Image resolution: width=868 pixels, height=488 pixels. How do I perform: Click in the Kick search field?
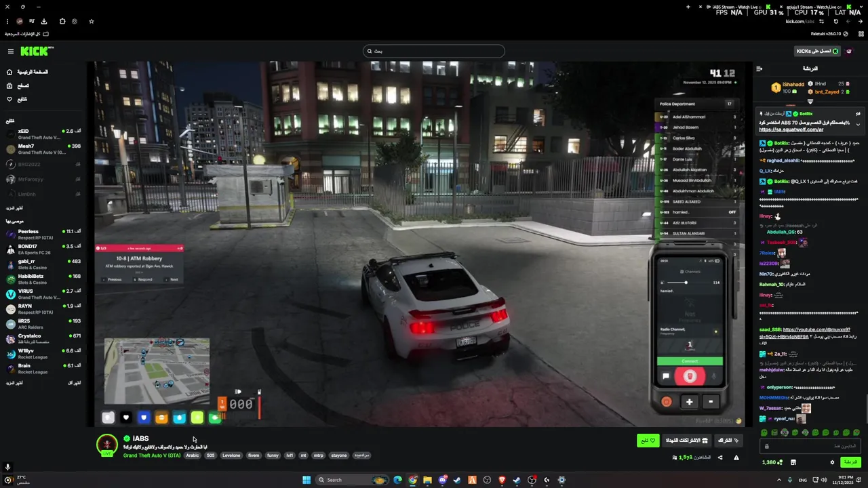(x=434, y=51)
